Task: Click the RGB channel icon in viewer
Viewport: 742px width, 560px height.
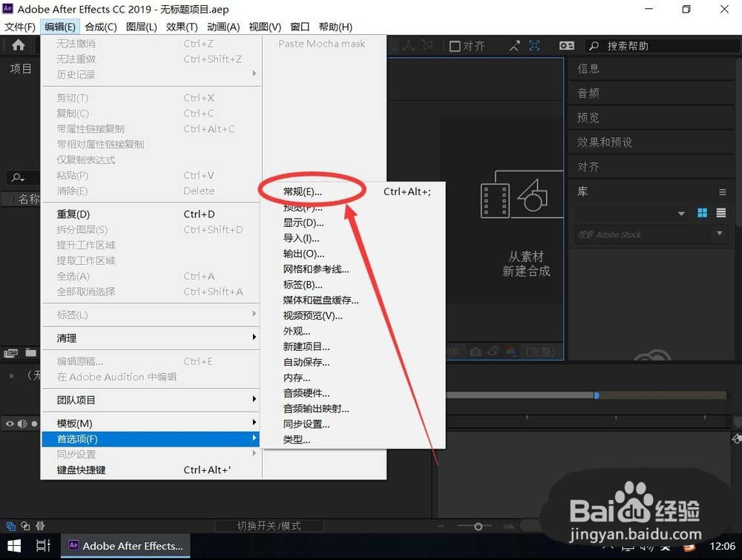Action: point(510,352)
